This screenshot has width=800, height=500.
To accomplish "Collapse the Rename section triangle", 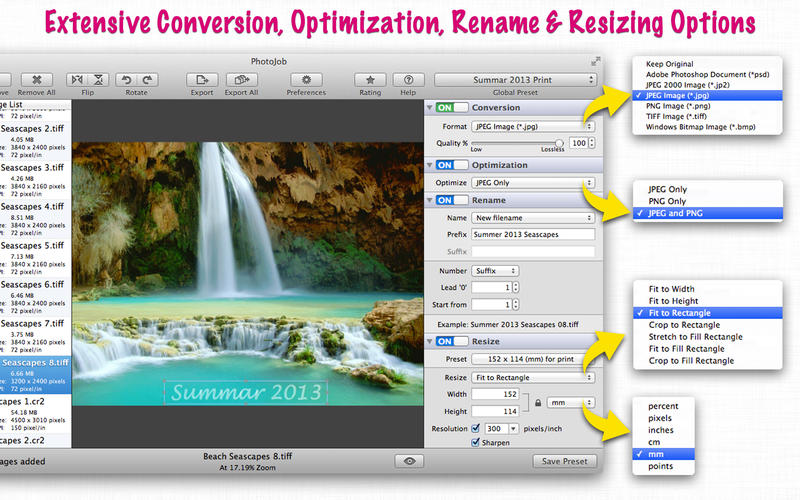I will [430, 200].
